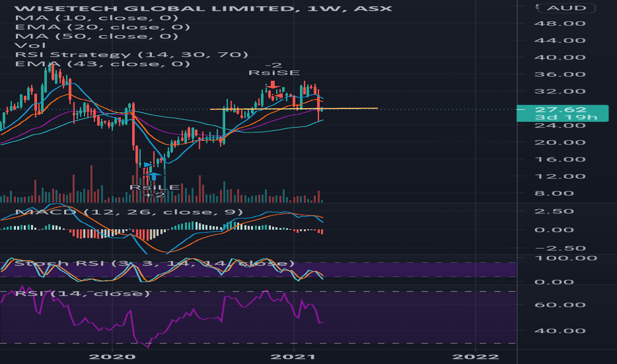Click the 100.00 Stoch RSI axis label
The height and width of the screenshot is (364, 617).
click(x=565, y=258)
